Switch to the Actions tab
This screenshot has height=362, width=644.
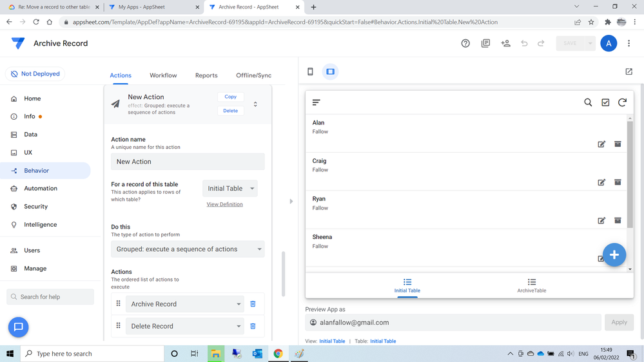pos(121,75)
